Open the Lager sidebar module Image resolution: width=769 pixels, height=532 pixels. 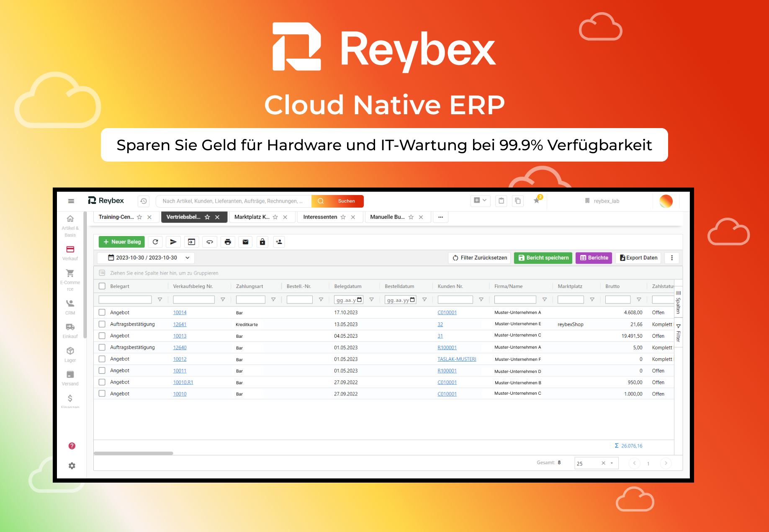pyautogui.click(x=70, y=355)
